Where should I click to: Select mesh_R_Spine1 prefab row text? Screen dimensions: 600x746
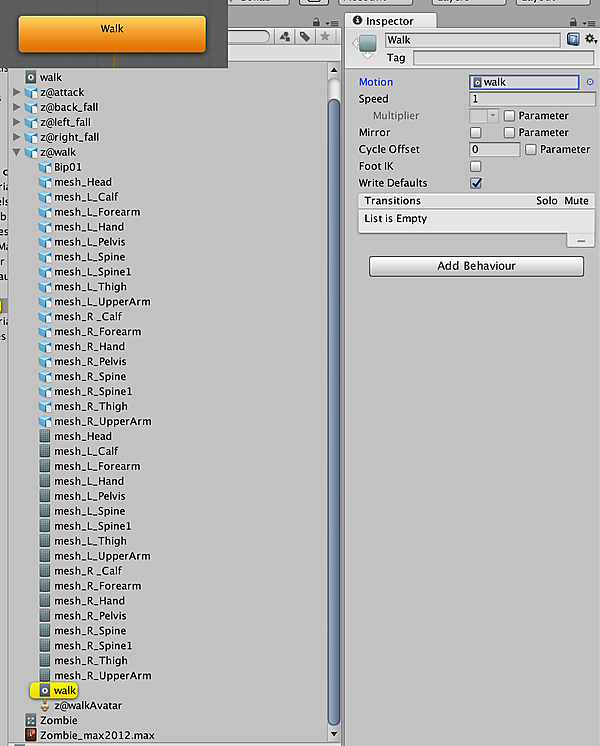(x=93, y=392)
